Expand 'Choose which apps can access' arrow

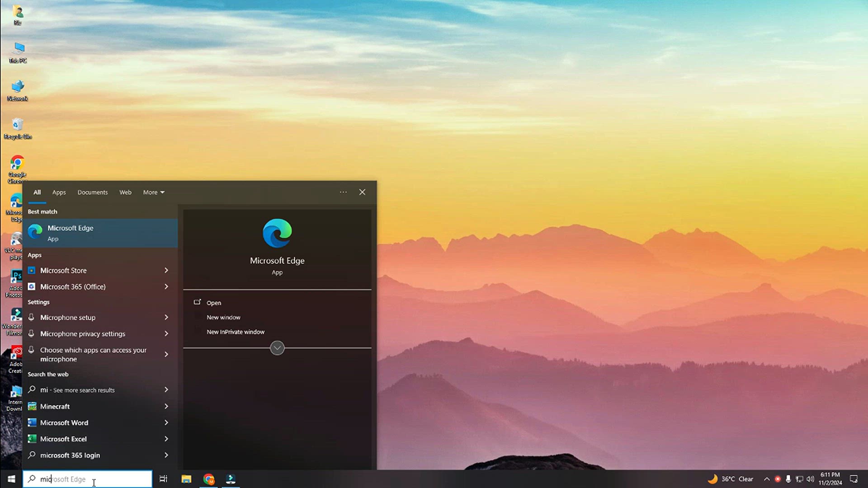(166, 354)
